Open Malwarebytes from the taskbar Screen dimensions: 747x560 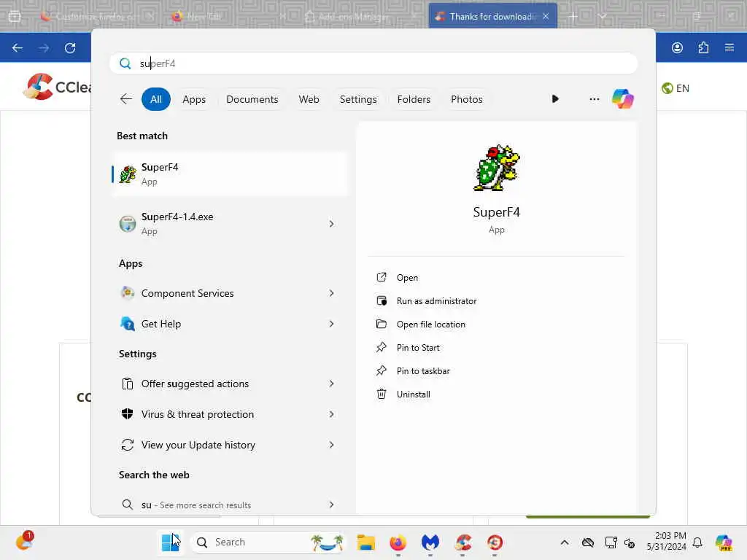430,542
